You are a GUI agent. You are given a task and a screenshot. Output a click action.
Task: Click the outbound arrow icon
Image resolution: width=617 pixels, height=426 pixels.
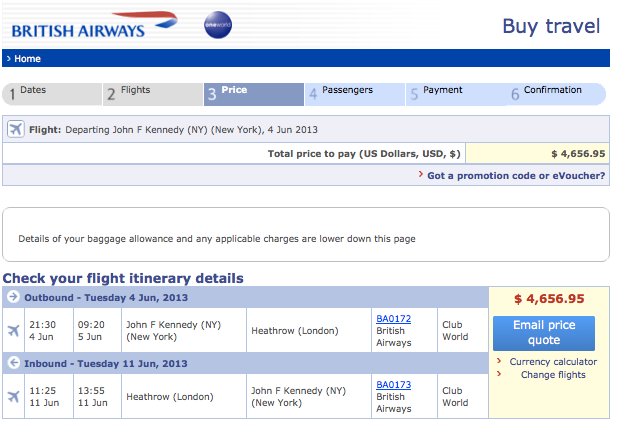[x=13, y=297]
